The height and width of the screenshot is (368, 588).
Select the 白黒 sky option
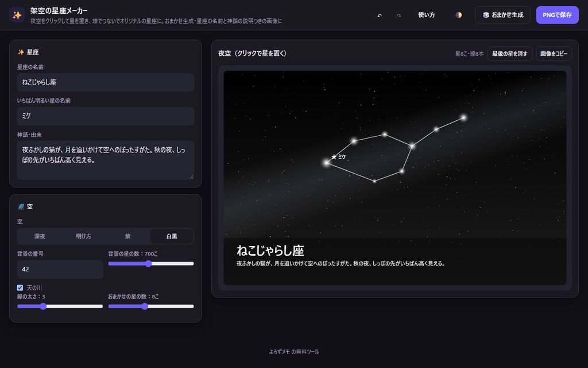(171, 236)
